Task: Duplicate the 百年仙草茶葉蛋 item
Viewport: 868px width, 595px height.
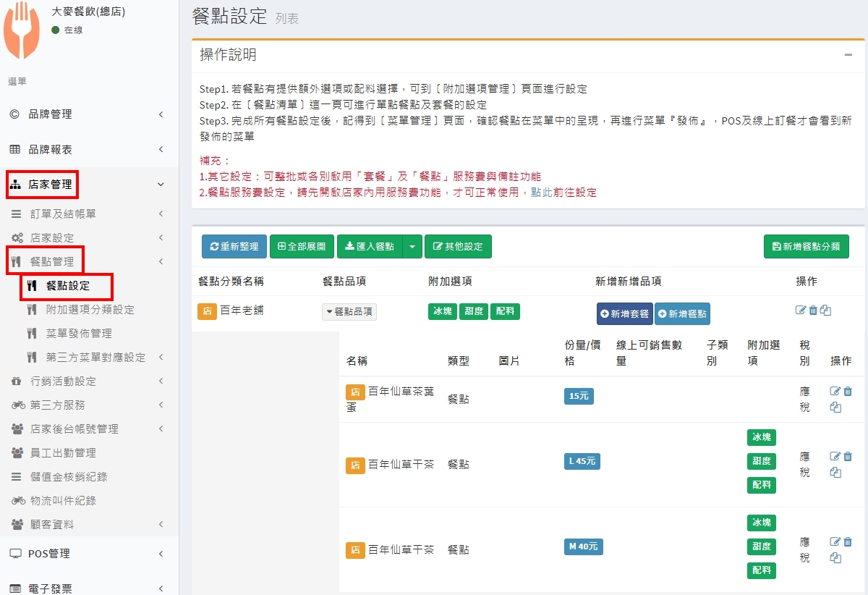Action: click(x=835, y=408)
